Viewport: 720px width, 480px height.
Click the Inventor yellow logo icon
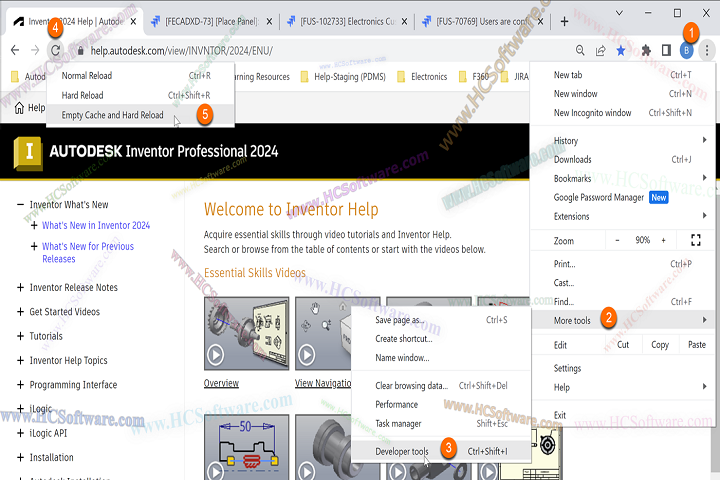point(28,153)
